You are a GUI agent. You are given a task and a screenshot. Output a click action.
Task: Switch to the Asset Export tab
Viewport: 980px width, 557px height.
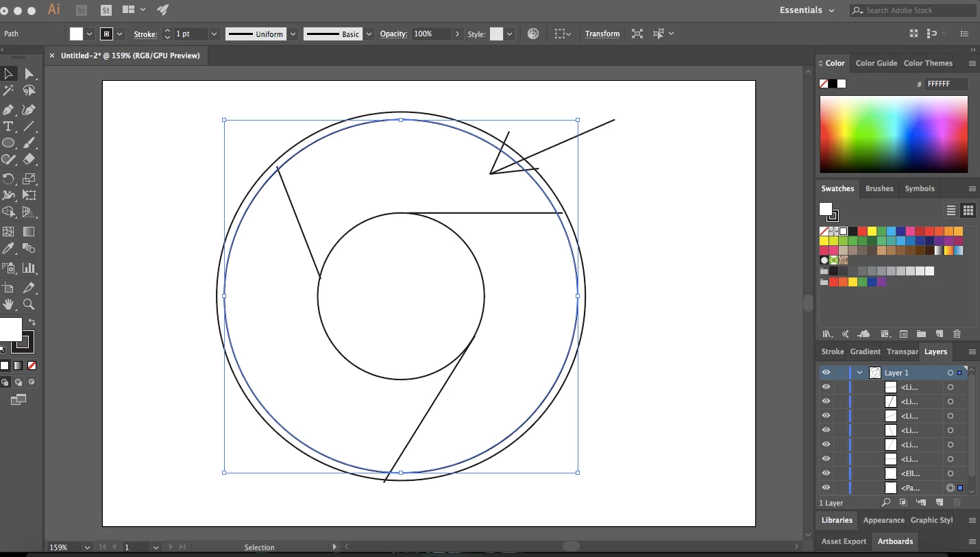[x=844, y=541]
